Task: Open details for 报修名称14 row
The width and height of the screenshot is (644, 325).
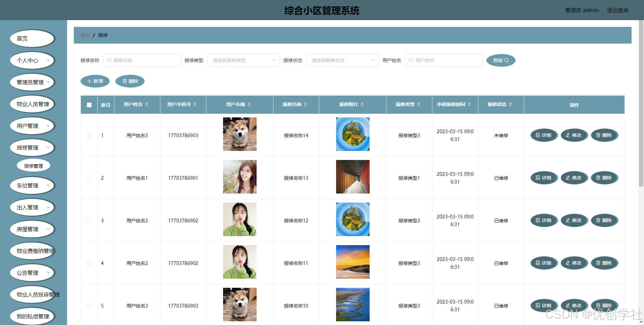Action: (544, 135)
